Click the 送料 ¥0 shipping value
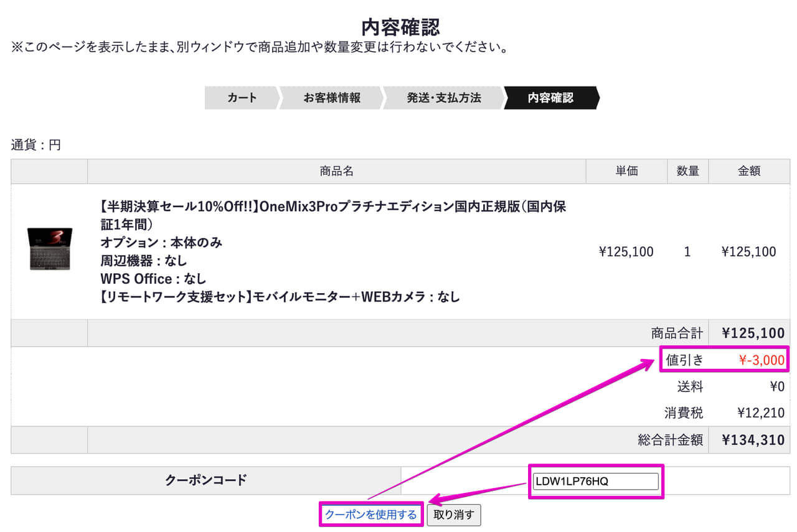 776,386
